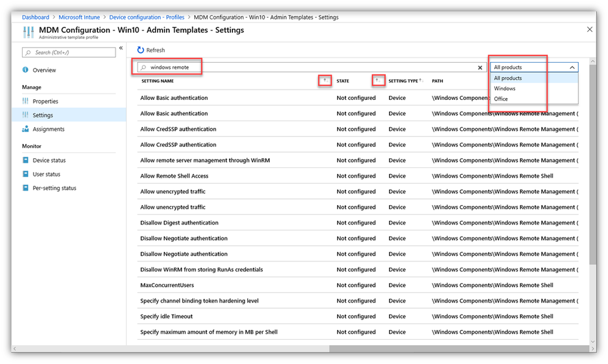The height and width of the screenshot is (364, 608).
Task: Click scroll-down arrow of vertical scrollbar
Action: 593,341
